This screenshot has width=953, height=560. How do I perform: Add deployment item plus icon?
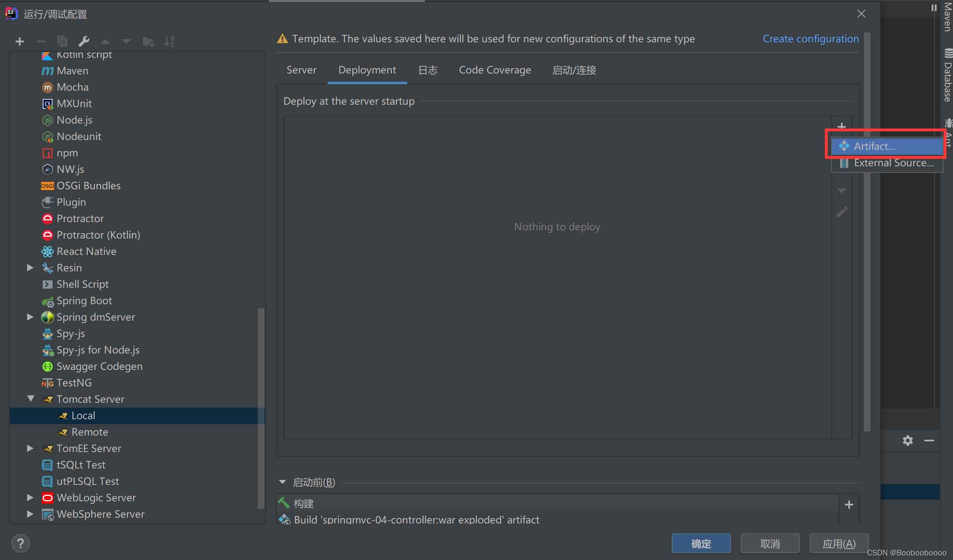pos(841,126)
